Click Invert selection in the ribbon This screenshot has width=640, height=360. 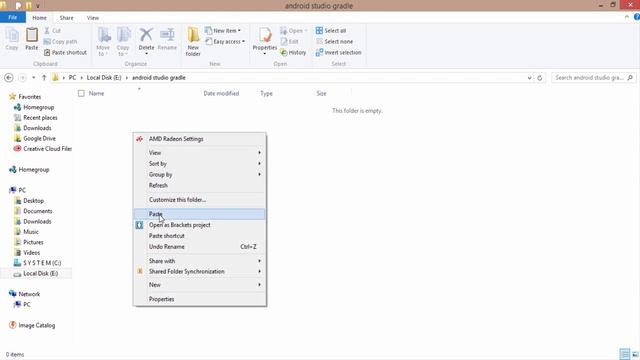tap(338, 53)
